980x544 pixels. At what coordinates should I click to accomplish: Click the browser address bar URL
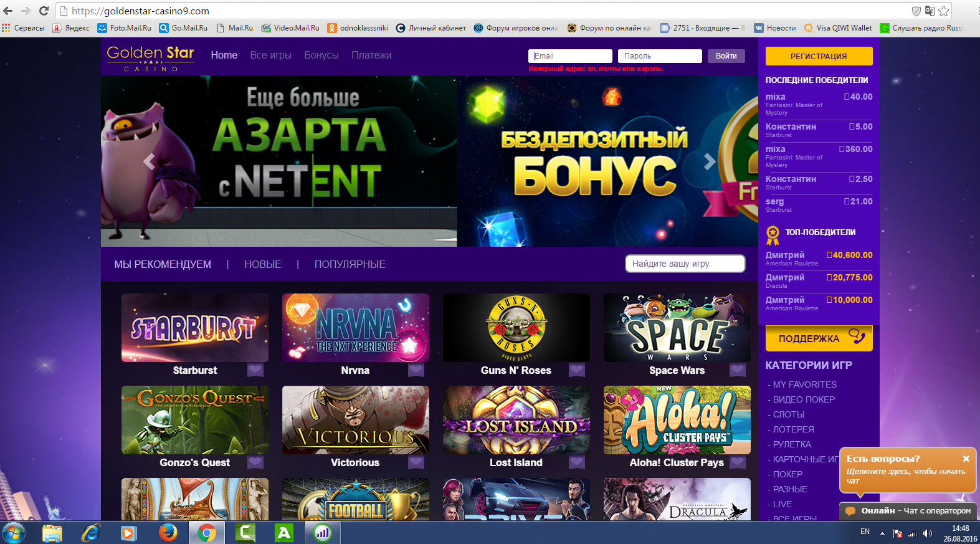tap(140, 11)
